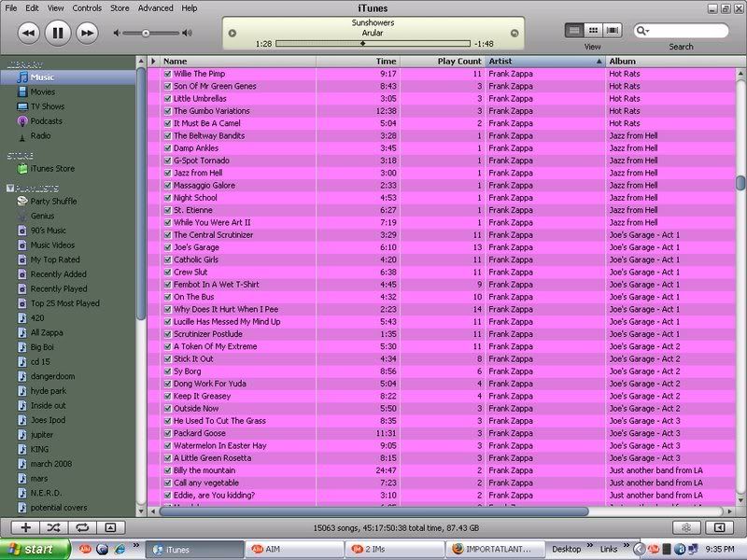Viewport: 747px width, 560px height.
Task: Uncheck the Sy Borg checkbox
Action: point(168,371)
